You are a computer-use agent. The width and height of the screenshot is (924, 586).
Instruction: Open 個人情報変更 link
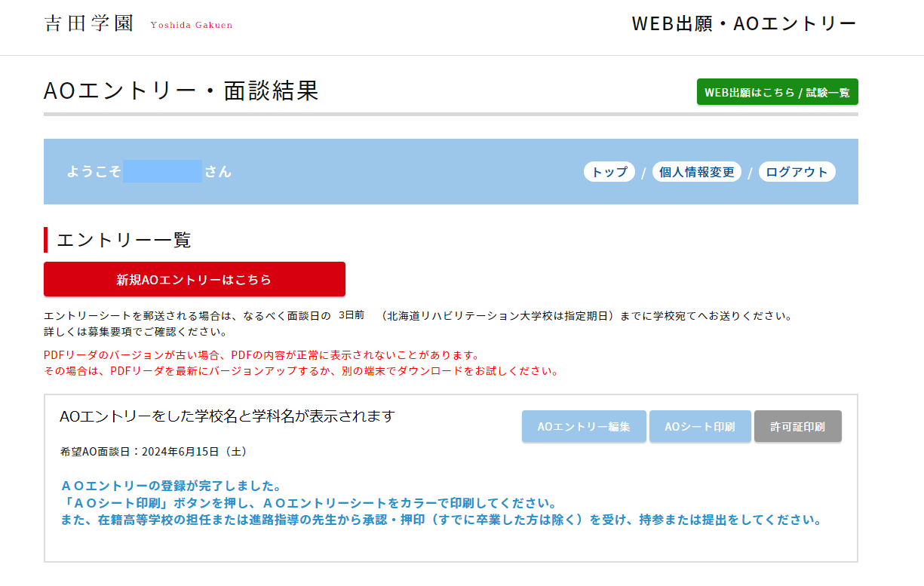[x=696, y=172]
